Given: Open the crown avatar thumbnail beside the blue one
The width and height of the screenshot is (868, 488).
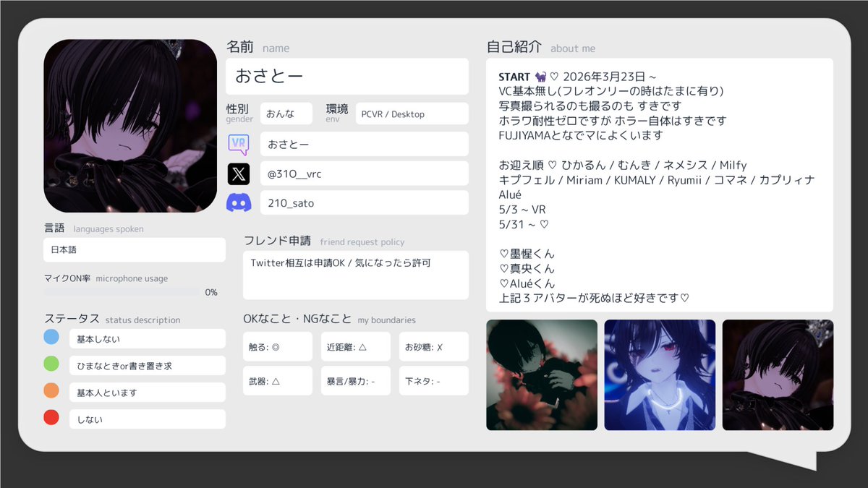Looking at the screenshot, I should point(778,375).
